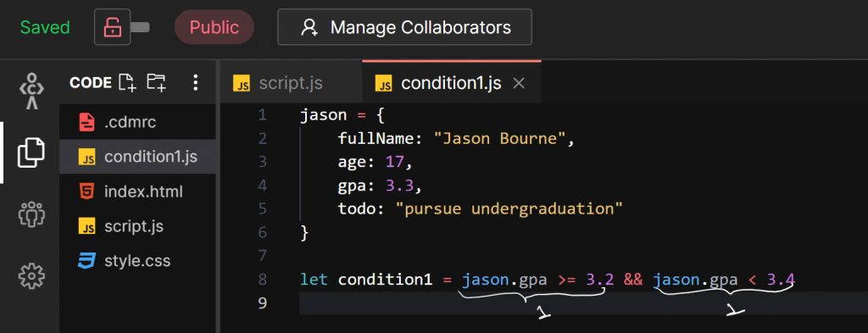868x333 pixels.
Task: Open style.css from file list
Action: pyautogui.click(x=137, y=260)
